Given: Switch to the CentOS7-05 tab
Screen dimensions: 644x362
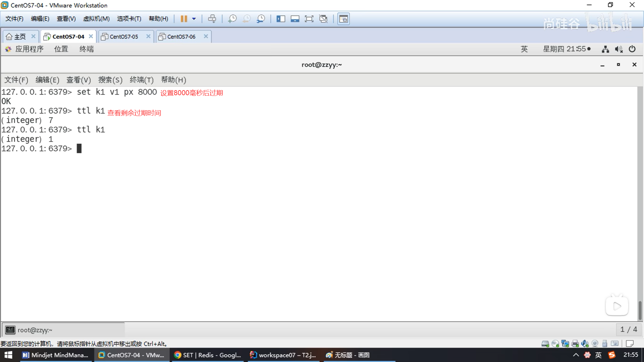Looking at the screenshot, I should tap(124, 37).
